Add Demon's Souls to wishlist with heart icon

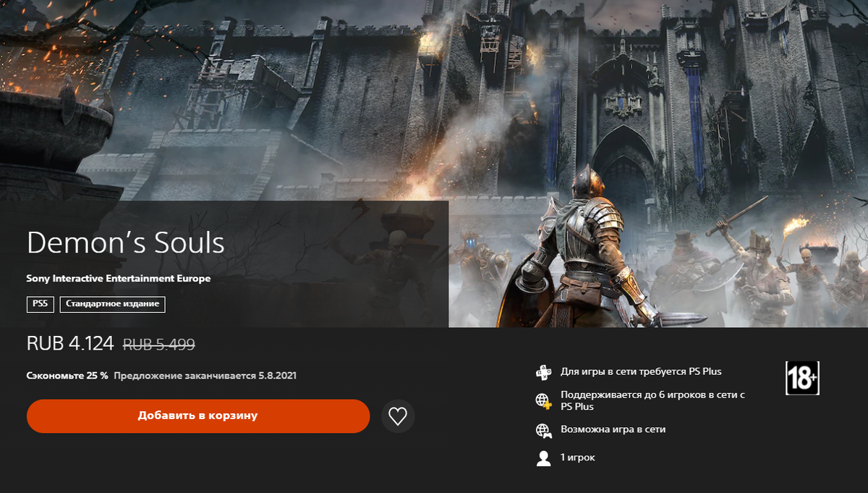tap(398, 416)
